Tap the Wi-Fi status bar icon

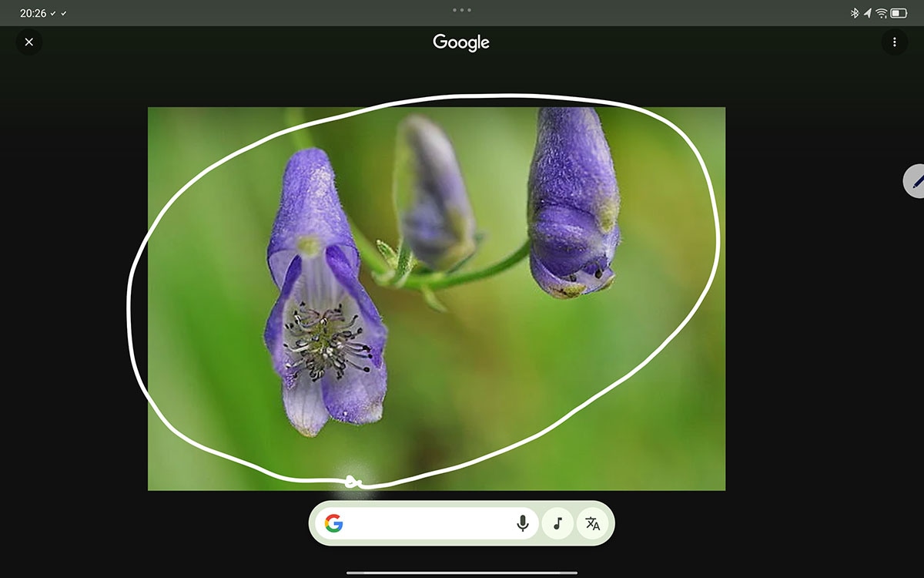[882, 13]
